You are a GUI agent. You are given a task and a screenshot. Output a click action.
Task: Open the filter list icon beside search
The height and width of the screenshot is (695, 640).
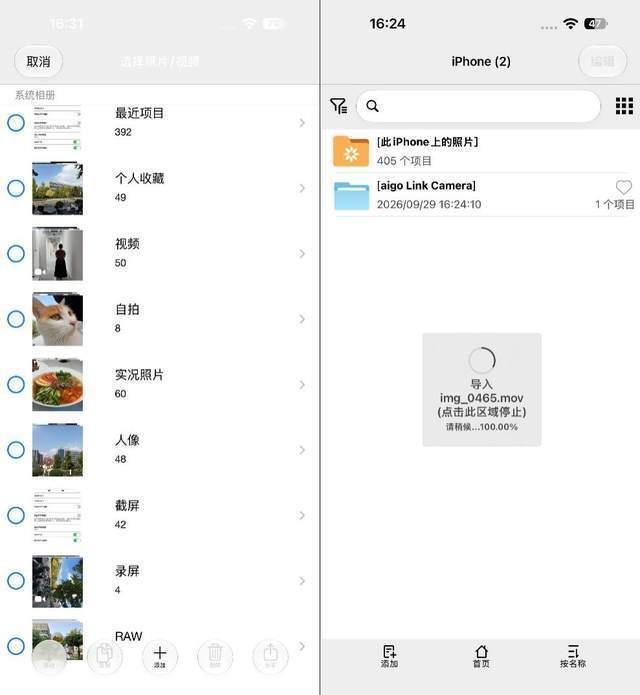coord(339,106)
